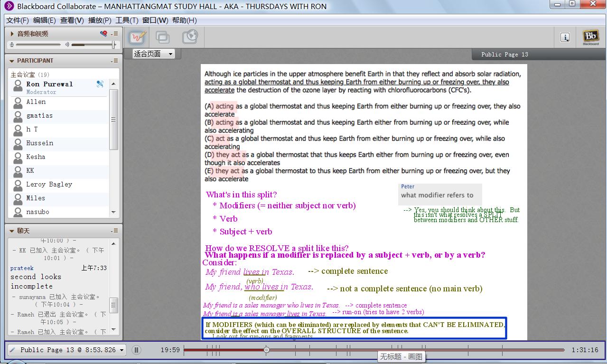Click the 主会议室 (19) room heading
Viewport: 607px width, 364px height.
click(30, 75)
